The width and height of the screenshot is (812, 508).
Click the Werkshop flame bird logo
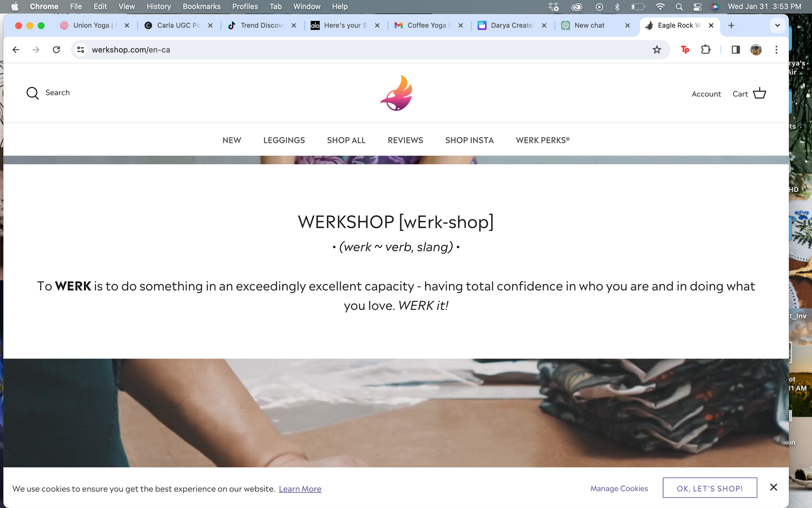click(396, 93)
